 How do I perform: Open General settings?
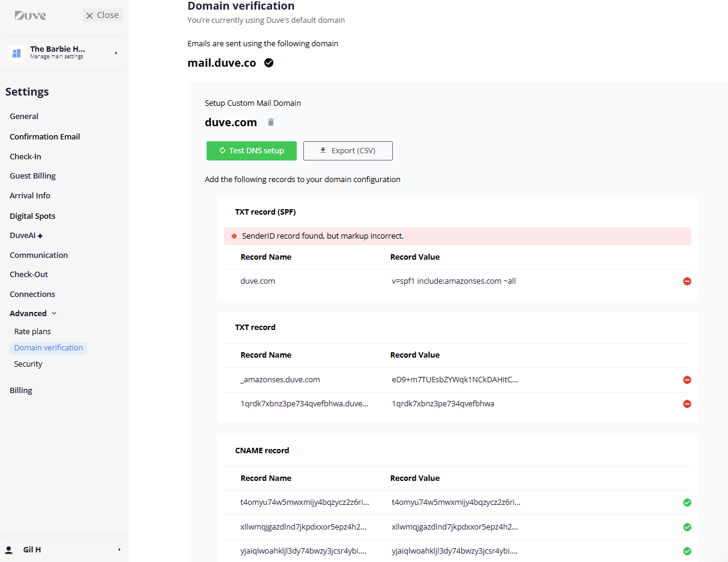pyautogui.click(x=24, y=116)
